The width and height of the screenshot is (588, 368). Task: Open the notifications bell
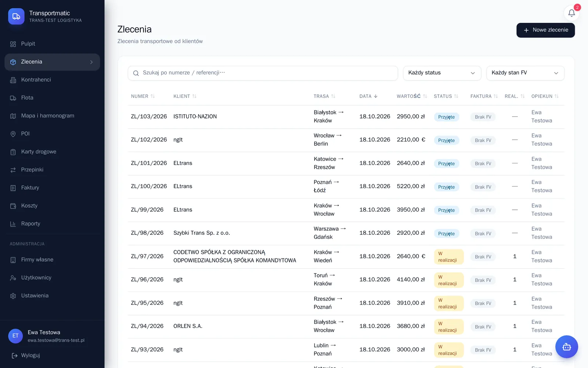(571, 13)
